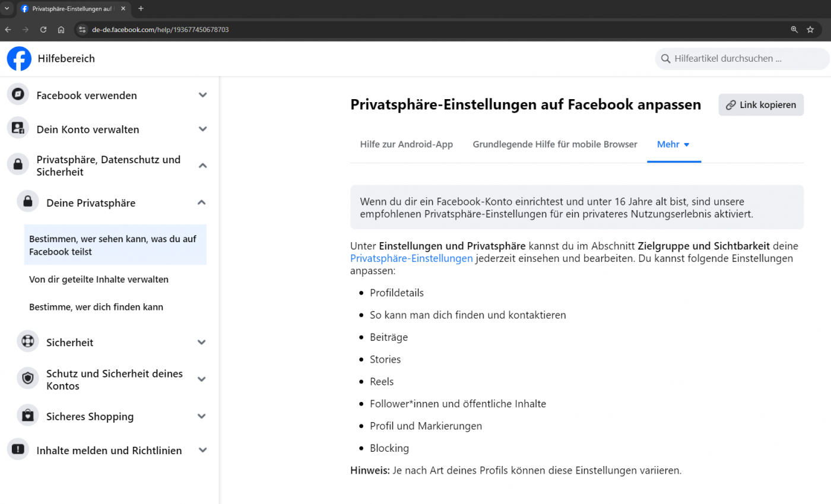Expand the Sicheres Shopping chevron

[202, 416]
